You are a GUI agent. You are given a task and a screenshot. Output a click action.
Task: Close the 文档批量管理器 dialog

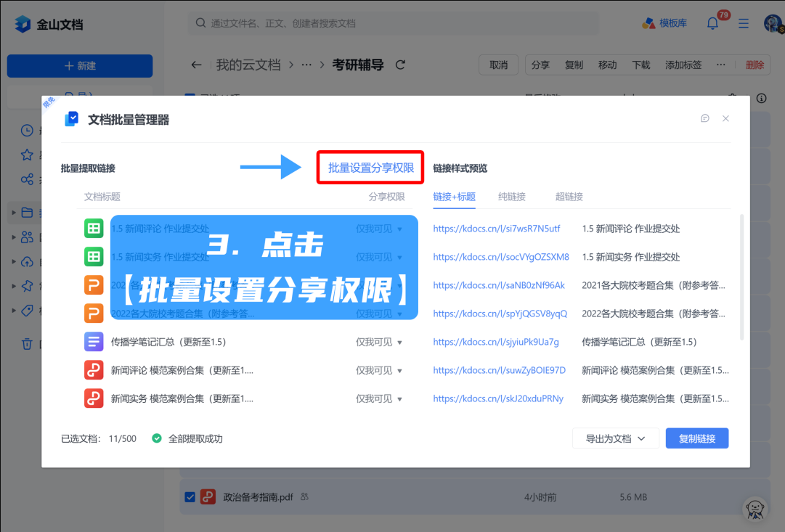point(725,118)
